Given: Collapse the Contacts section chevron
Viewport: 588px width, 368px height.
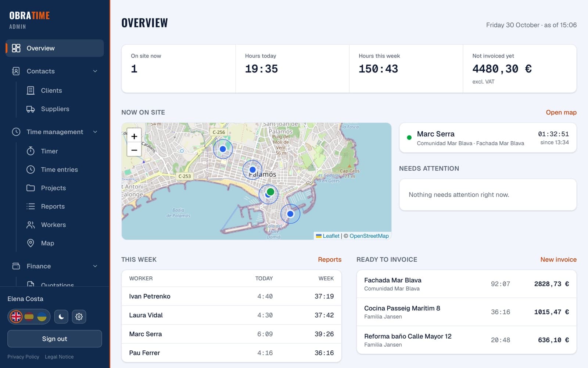Looking at the screenshot, I should (x=95, y=71).
